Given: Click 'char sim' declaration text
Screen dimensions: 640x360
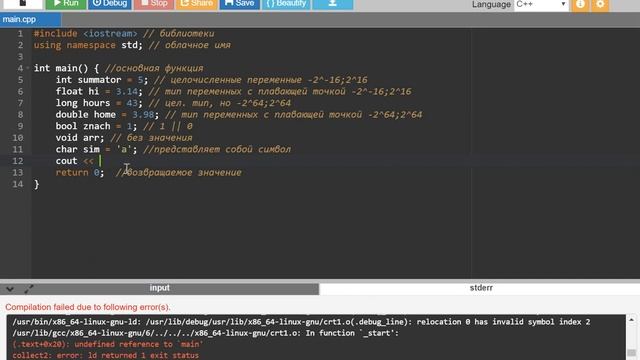Looking at the screenshot, I should tap(77, 149).
